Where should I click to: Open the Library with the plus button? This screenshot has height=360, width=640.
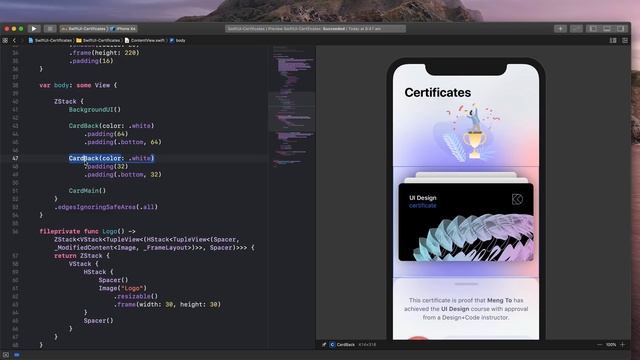560,29
